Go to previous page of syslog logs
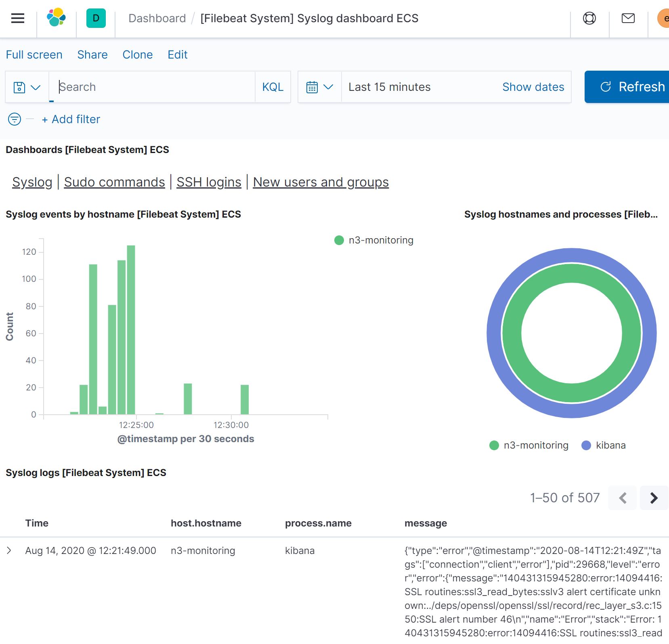 tap(623, 498)
